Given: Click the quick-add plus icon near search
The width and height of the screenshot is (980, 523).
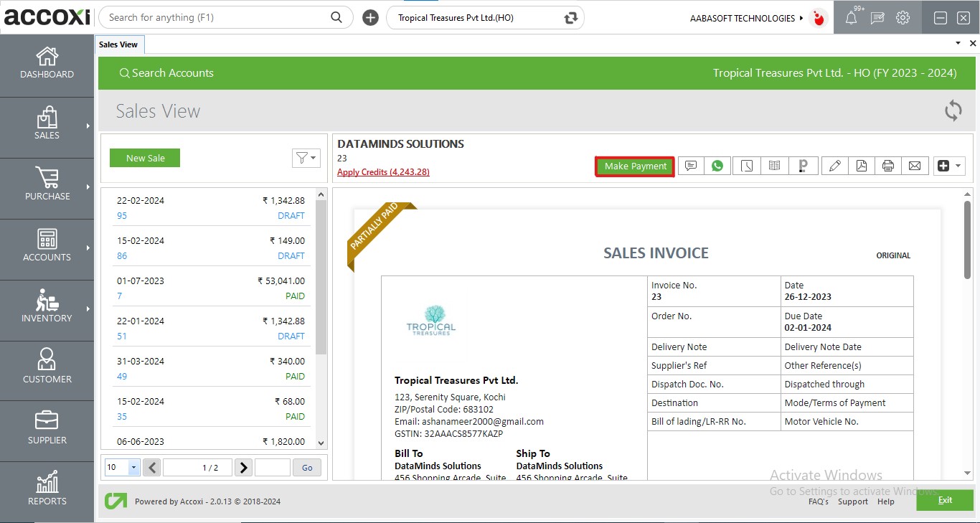Looking at the screenshot, I should tap(370, 18).
